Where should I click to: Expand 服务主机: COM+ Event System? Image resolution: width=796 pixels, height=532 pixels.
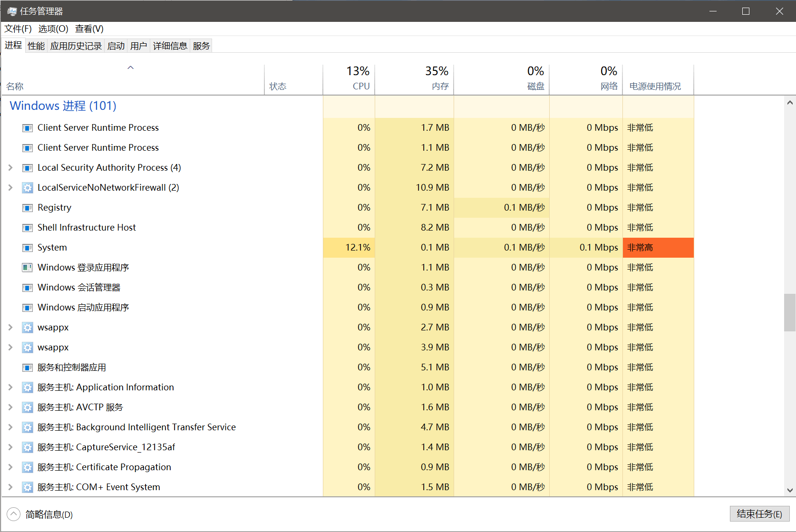10,487
